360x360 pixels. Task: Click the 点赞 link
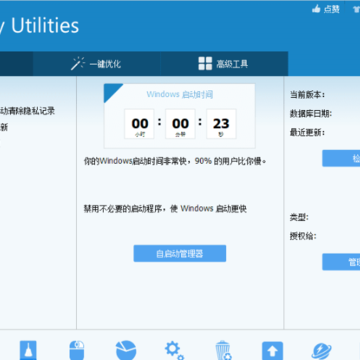point(331,9)
